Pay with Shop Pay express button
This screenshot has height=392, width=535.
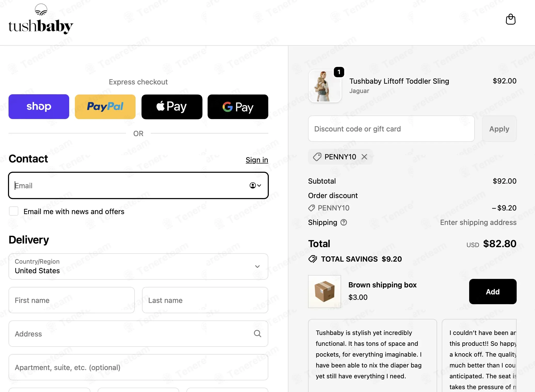(x=39, y=107)
